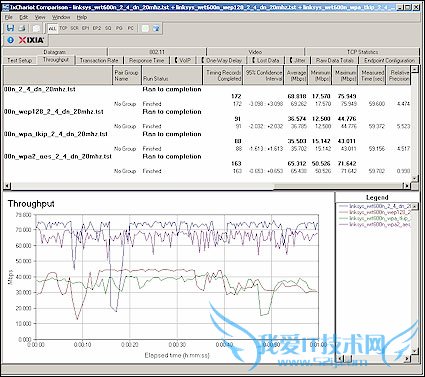Toggle the EP2 grouping button
This screenshot has width=425, height=377.
tap(97, 28)
